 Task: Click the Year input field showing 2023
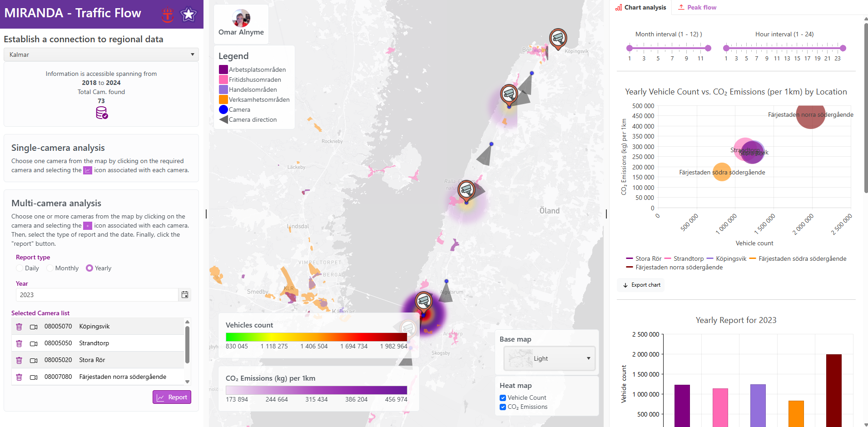[x=97, y=295]
